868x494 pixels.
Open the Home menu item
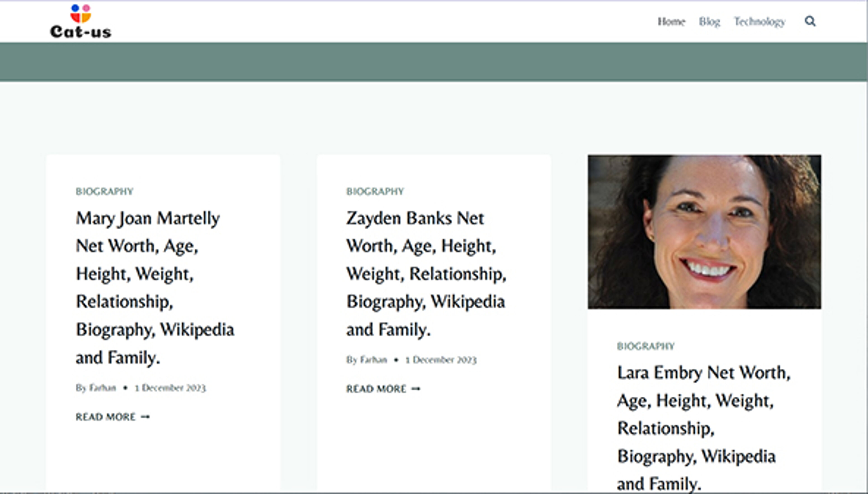[x=671, y=22]
